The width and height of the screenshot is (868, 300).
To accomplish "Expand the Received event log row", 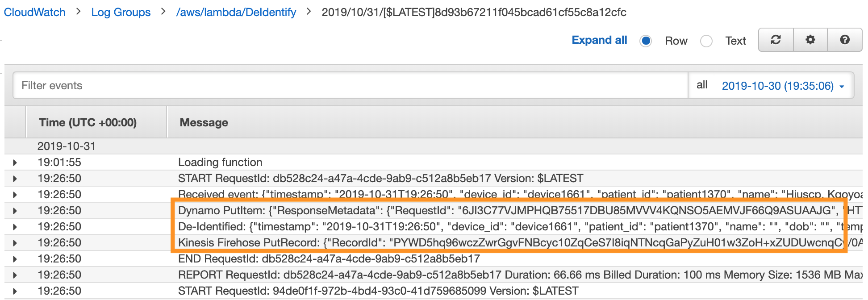I will (x=15, y=195).
